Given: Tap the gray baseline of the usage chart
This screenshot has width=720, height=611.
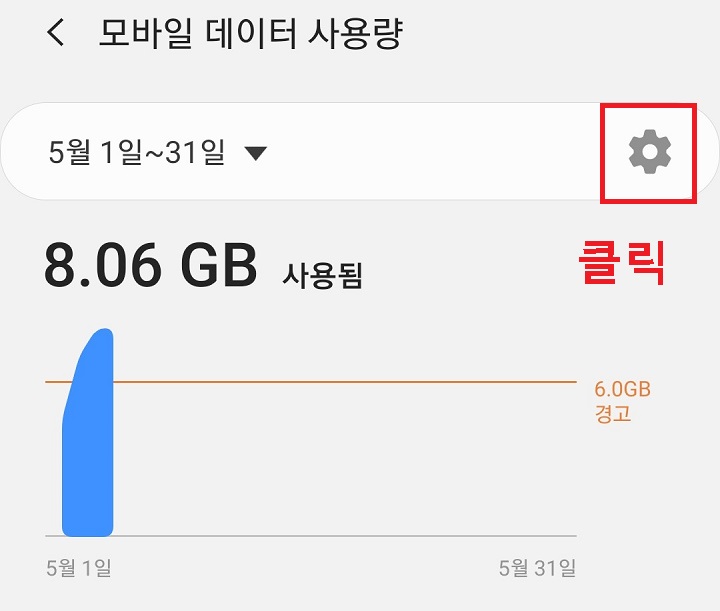Looking at the screenshot, I should point(311,536).
